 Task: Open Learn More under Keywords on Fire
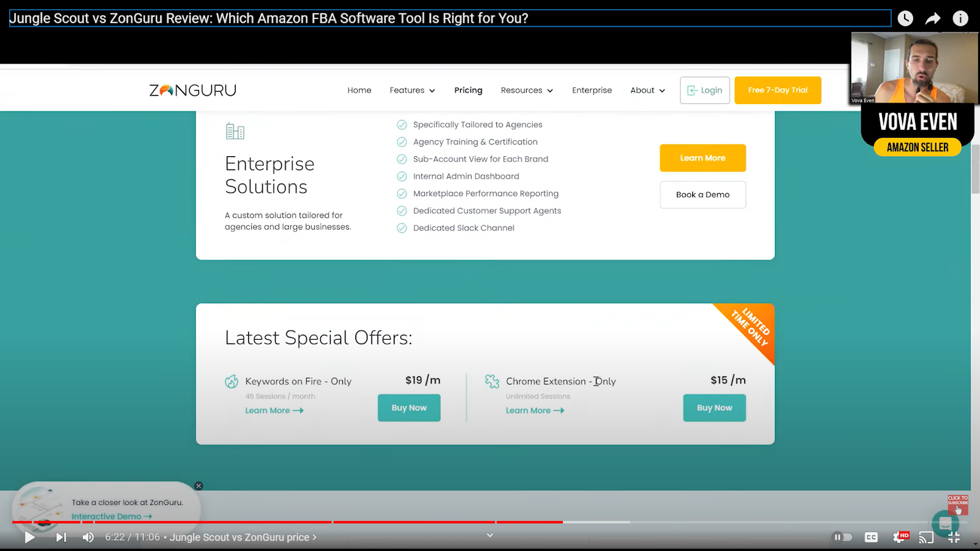click(x=274, y=411)
